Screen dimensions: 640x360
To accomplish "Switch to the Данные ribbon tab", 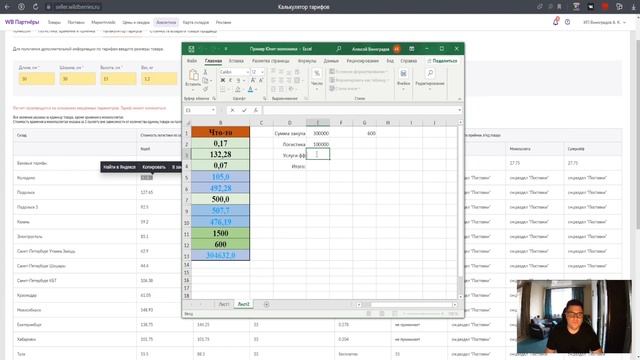I will tap(331, 61).
